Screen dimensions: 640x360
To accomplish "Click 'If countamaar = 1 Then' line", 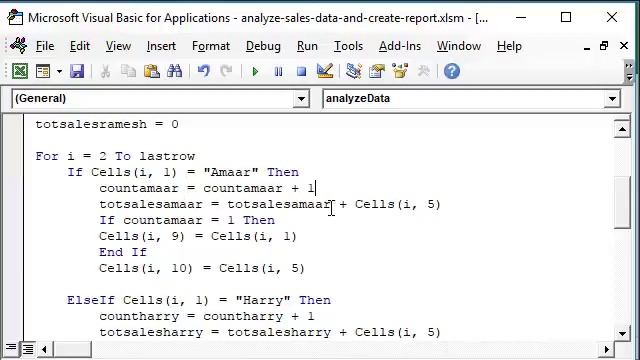I will pos(187,220).
